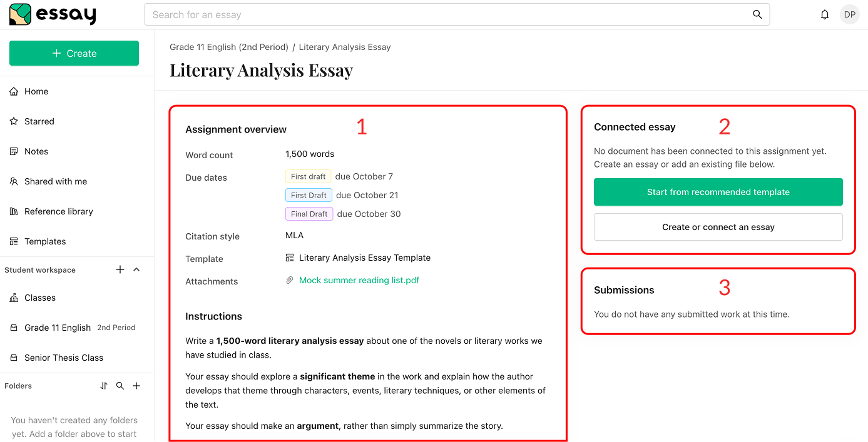Click the green Create button
Image resolution: width=868 pixels, height=442 pixels.
point(74,53)
